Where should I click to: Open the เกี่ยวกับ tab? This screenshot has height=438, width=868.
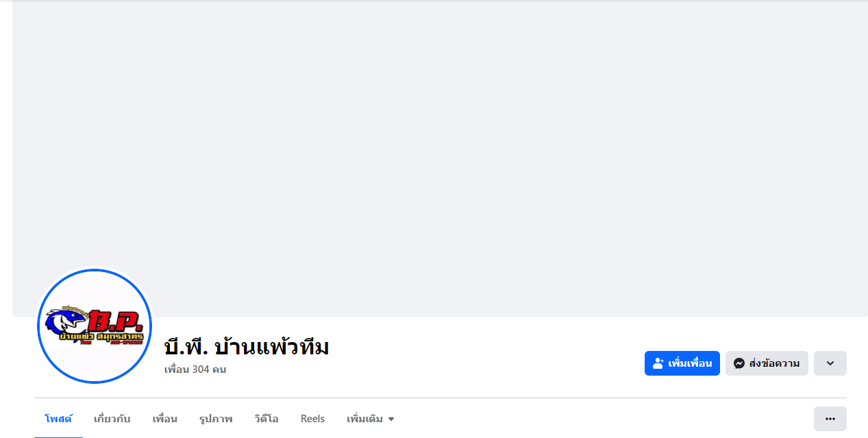click(x=112, y=419)
